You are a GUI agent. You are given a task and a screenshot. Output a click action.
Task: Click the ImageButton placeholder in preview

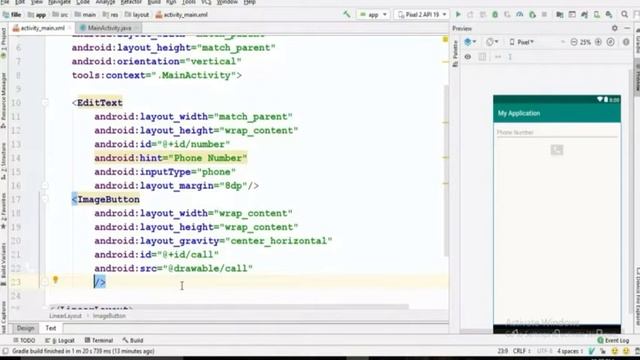(557, 150)
